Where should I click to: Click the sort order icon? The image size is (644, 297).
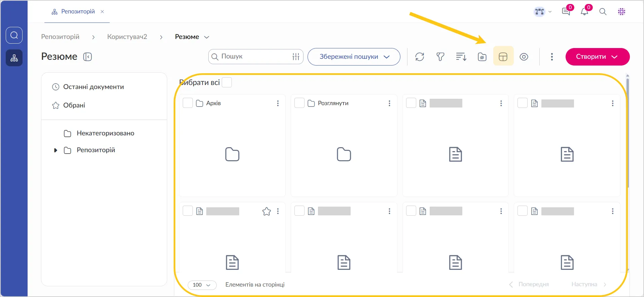pos(461,57)
